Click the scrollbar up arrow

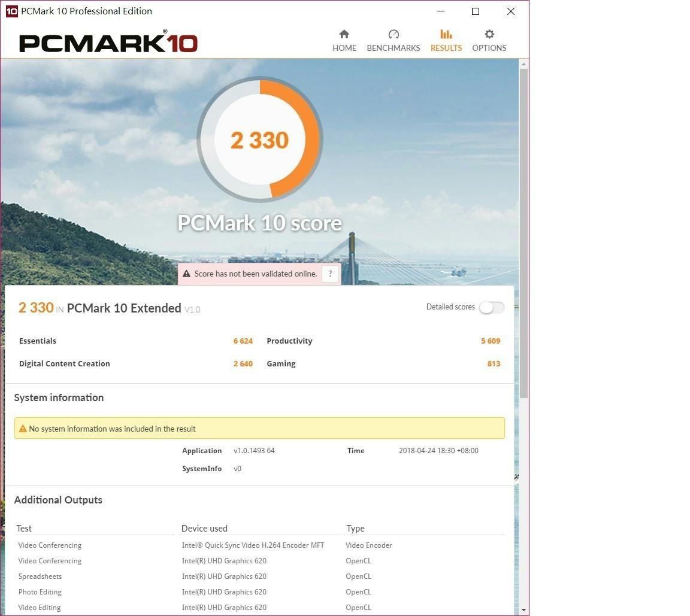pyautogui.click(x=523, y=64)
